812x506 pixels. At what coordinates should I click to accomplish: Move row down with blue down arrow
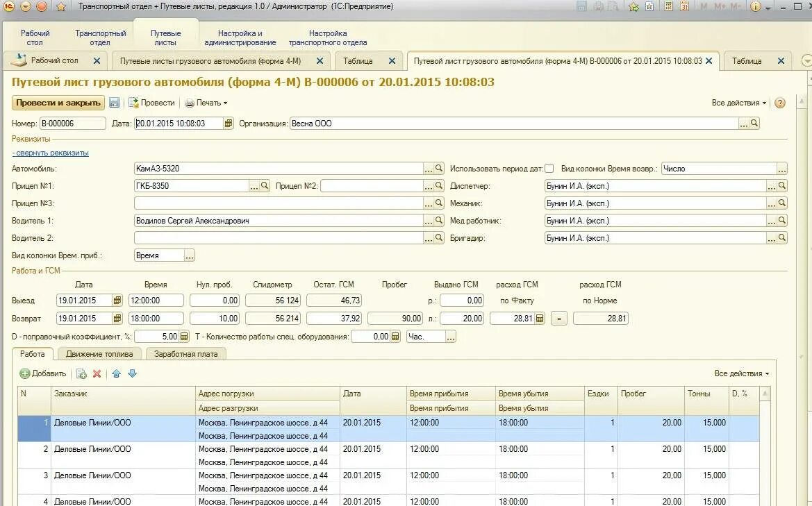(x=132, y=373)
